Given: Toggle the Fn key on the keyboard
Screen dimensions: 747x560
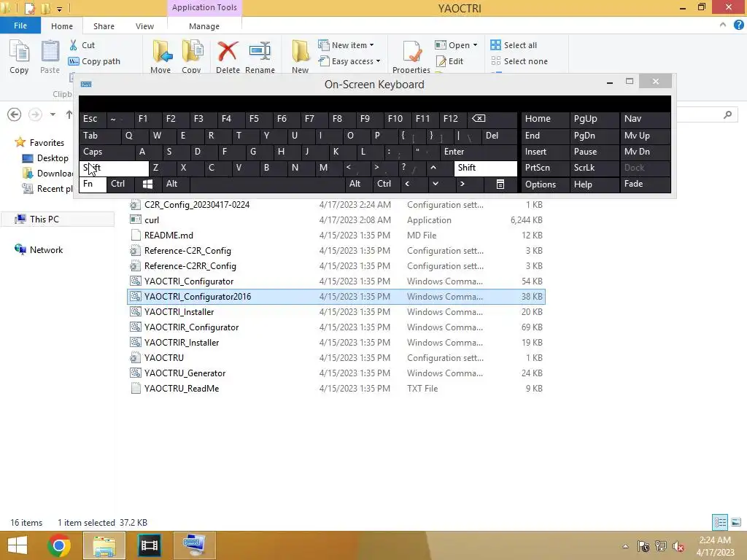Looking at the screenshot, I should [x=93, y=184].
